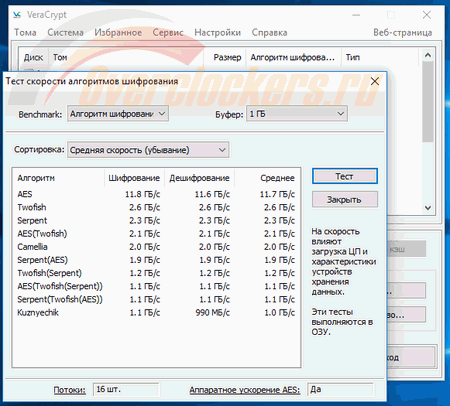Click the scroll down arrow in main window list
The image size is (450, 406).
[428, 208]
